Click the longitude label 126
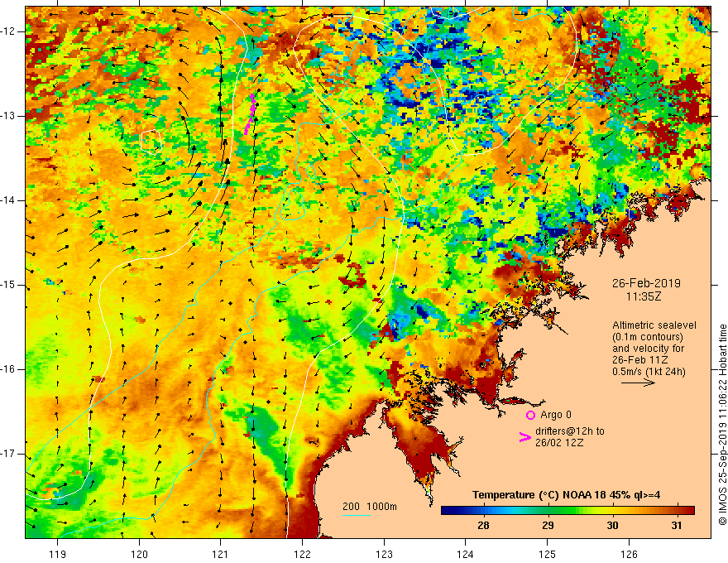The image size is (728, 563). pyautogui.click(x=629, y=554)
